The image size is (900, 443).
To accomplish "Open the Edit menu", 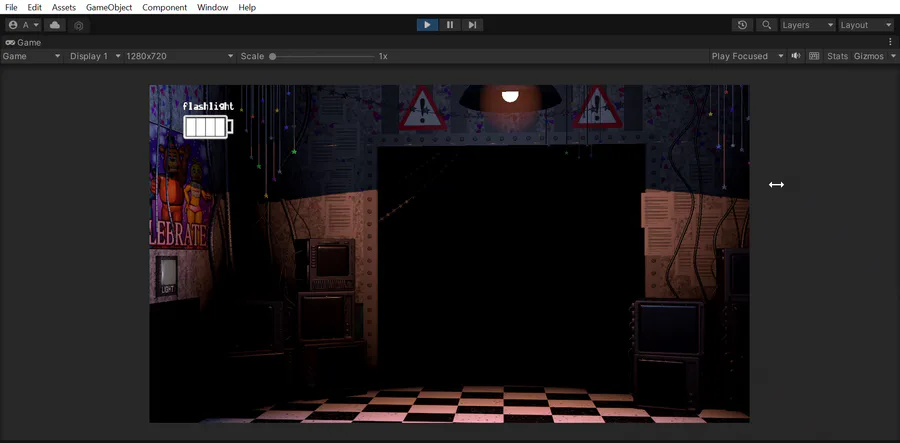I will click(x=34, y=7).
